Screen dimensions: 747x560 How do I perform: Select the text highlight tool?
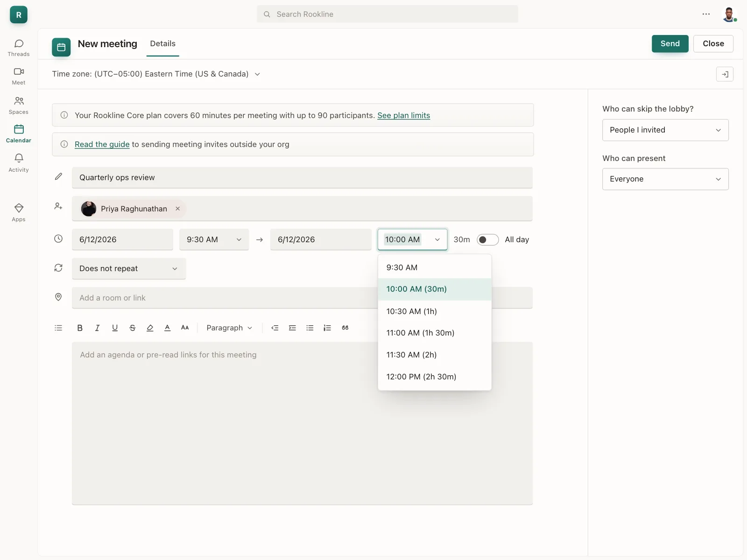tap(150, 328)
